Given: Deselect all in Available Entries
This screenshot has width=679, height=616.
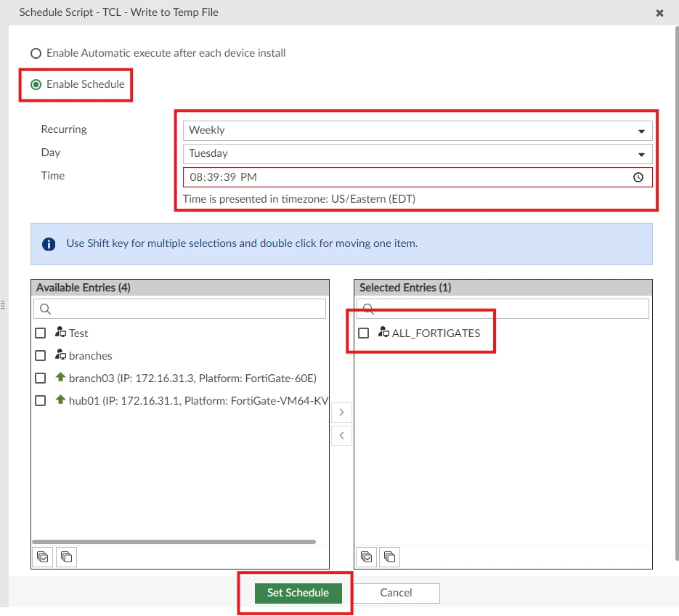Looking at the screenshot, I should (x=66, y=557).
